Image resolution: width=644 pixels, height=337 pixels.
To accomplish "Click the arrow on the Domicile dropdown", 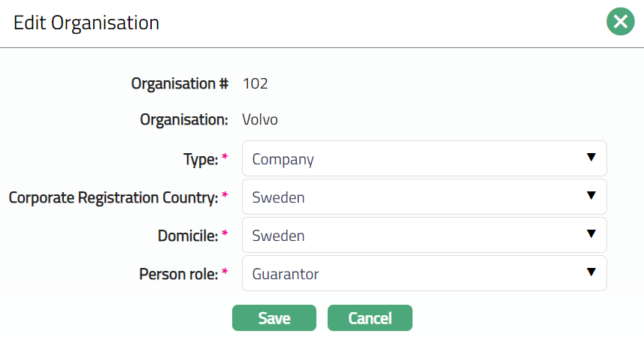I will click(591, 235).
